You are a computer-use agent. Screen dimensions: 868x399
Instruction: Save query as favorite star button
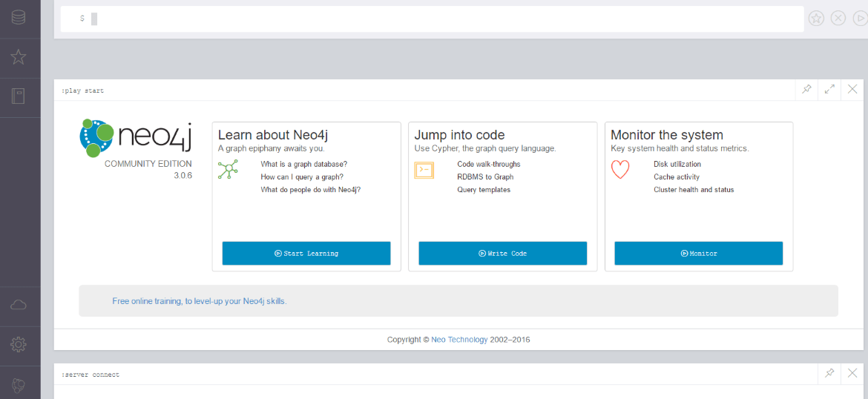816,19
